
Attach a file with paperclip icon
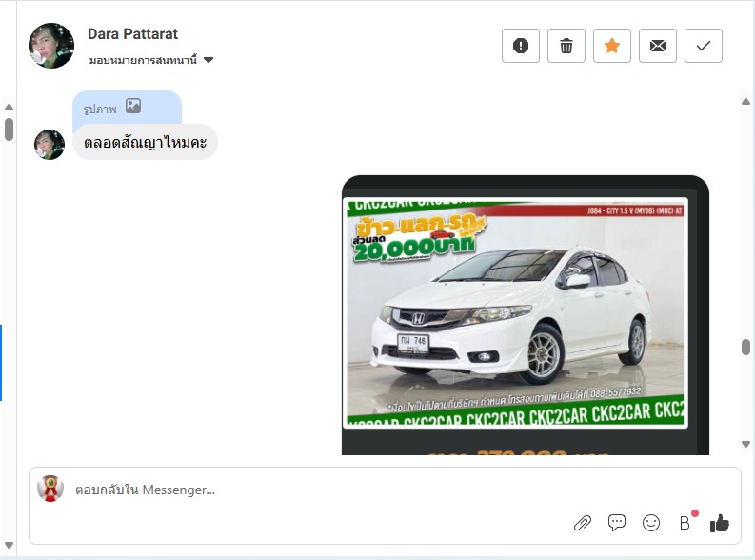click(583, 522)
